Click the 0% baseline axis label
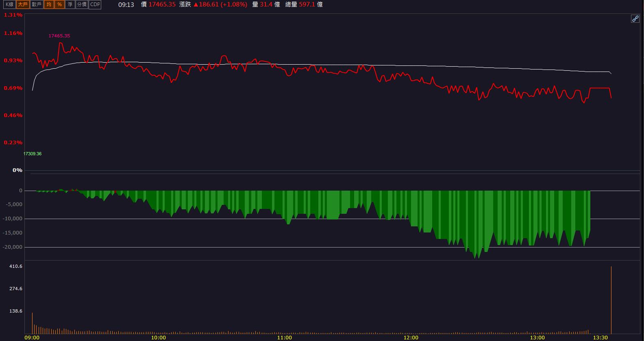644x341 pixels. (17, 170)
